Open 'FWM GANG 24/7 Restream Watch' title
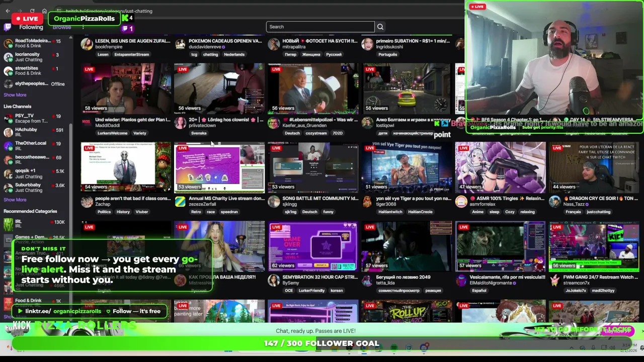The height and width of the screenshot is (362, 644). click(600, 277)
